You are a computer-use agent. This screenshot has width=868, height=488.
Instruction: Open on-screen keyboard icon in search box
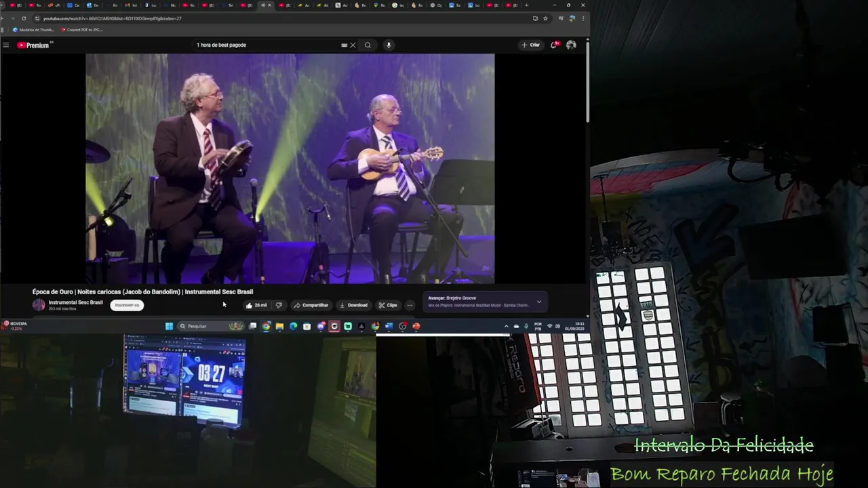coord(344,45)
